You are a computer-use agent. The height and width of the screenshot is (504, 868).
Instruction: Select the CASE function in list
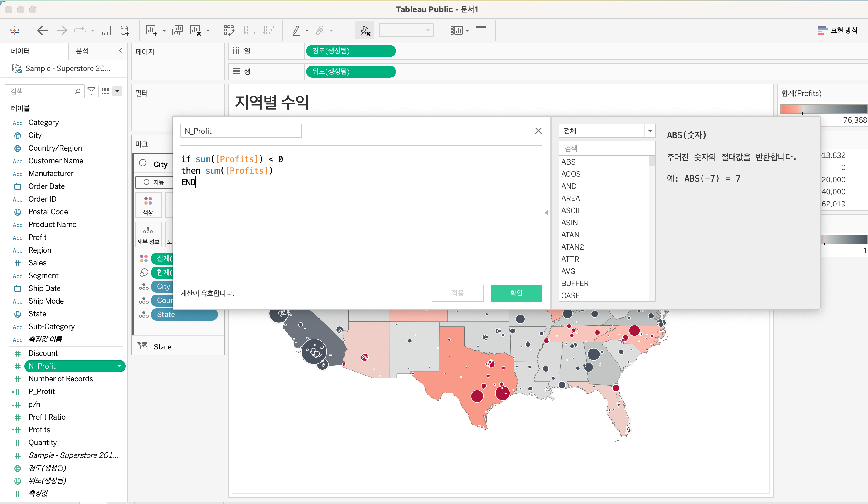pyautogui.click(x=570, y=295)
